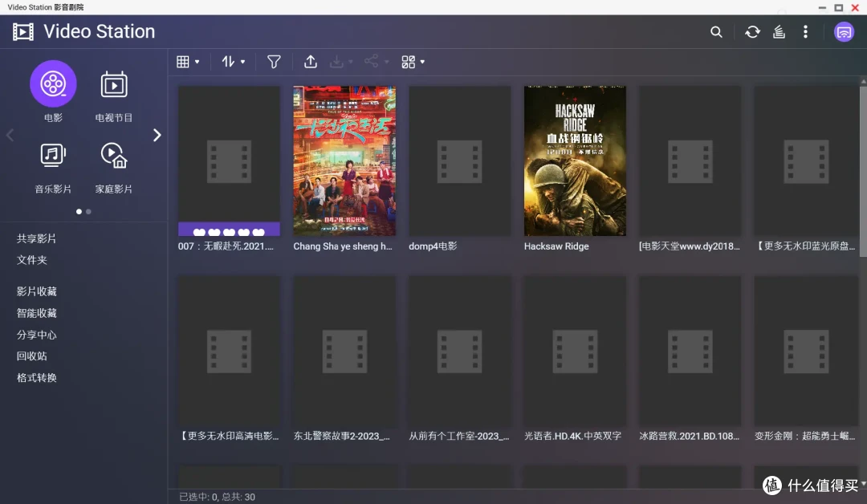Select the 007 无暇赴死 movie thumbnail
The width and height of the screenshot is (867, 504).
coord(229,161)
